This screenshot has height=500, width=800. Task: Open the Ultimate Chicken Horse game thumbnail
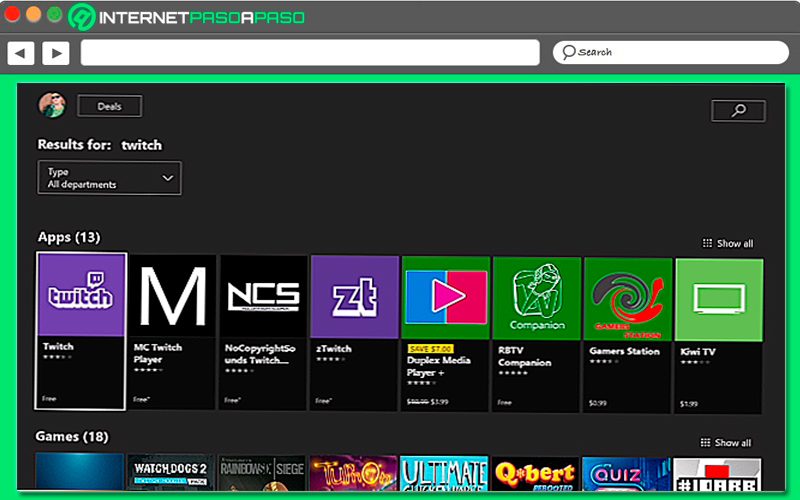[444, 473]
